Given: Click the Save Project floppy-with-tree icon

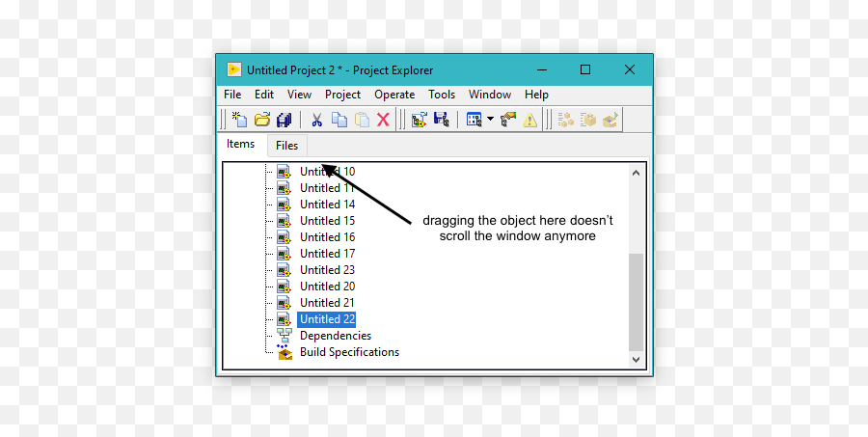Looking at the screenshot, I should pos(441,119).
